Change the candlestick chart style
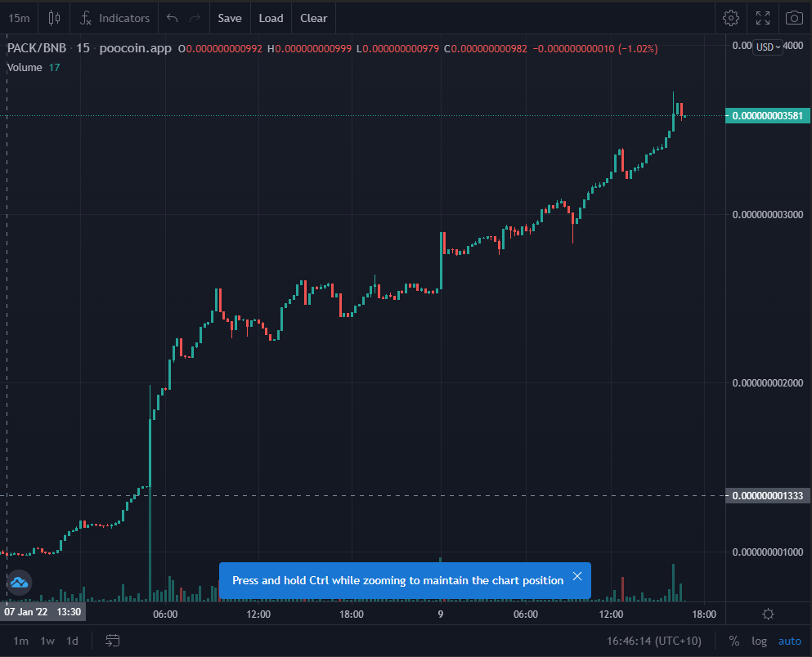Image resolution: width=812 pixels, height=657 pixels. click(54, 18)
